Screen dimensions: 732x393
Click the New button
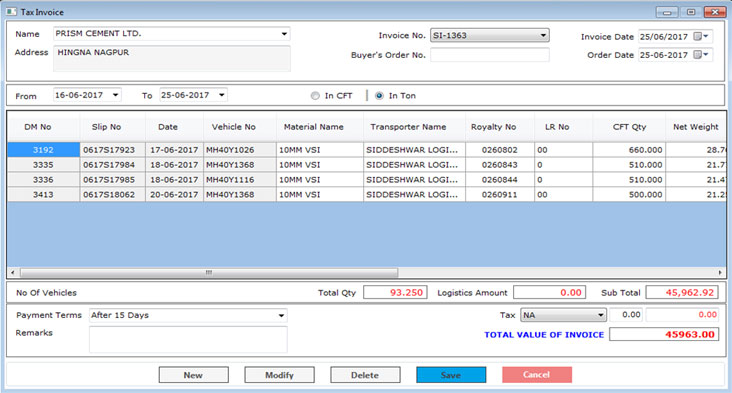pos(193,375)
